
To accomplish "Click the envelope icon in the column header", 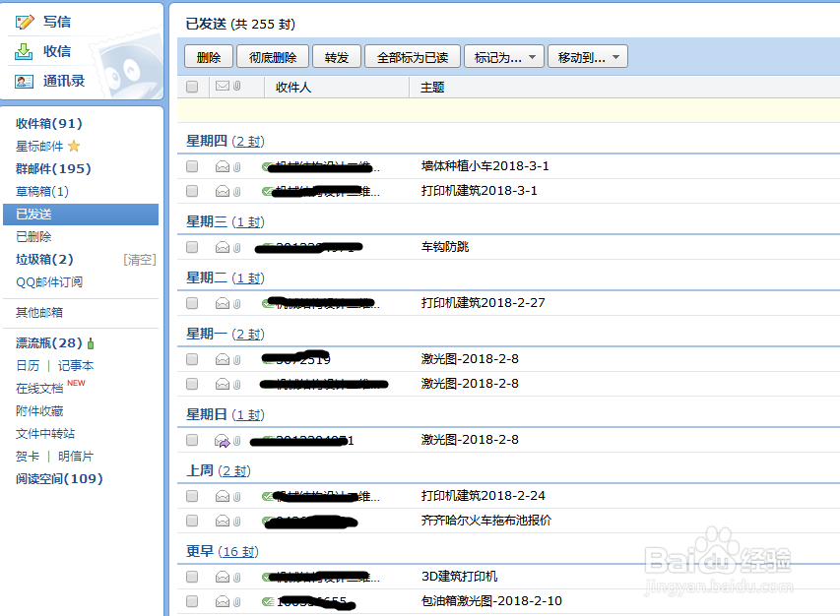I will pyautogui.click(x=223, y=86).
